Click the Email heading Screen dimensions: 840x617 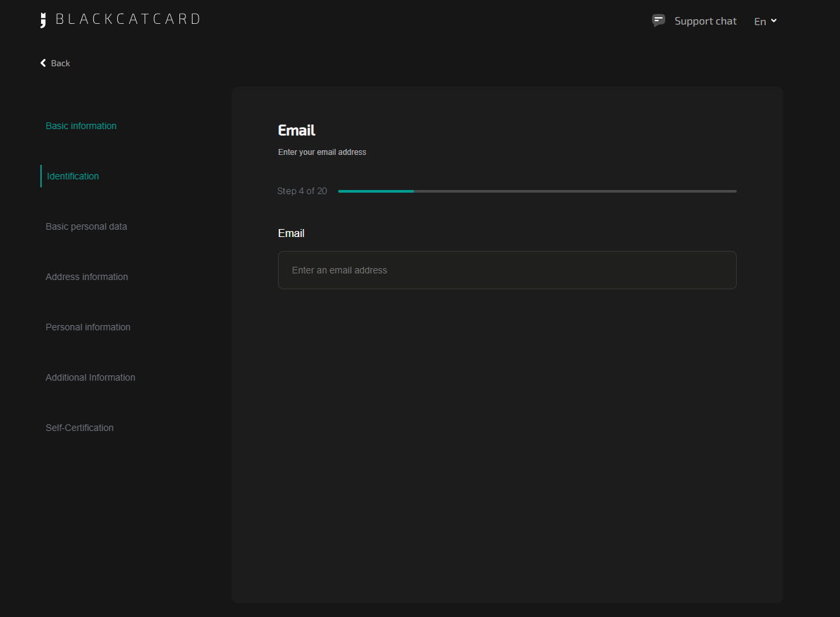click(x=297, y=130)
